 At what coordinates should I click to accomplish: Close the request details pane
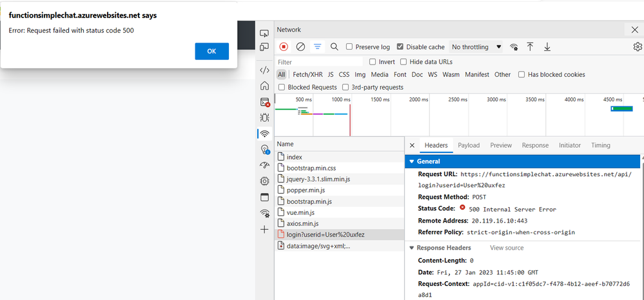[413, 145]
